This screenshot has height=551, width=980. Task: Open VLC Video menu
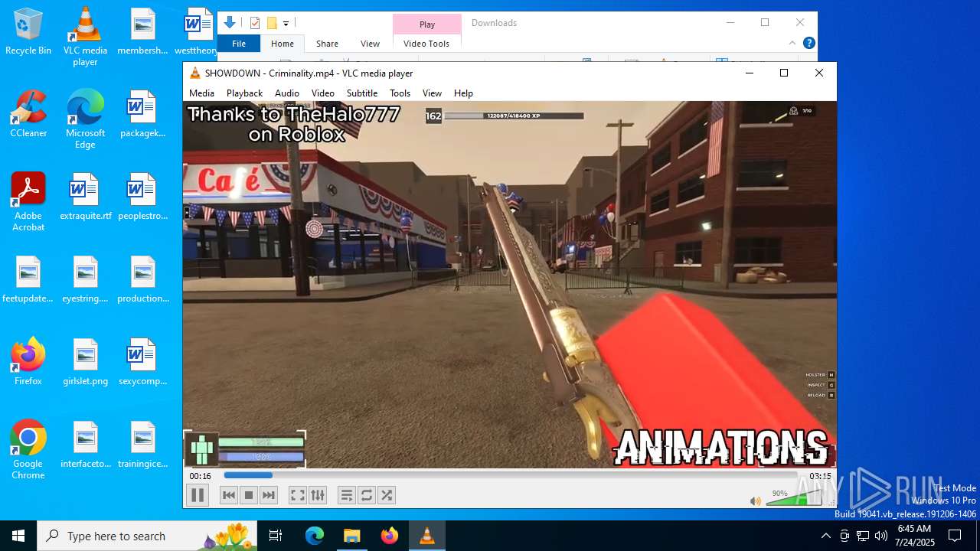coord(322,93)
